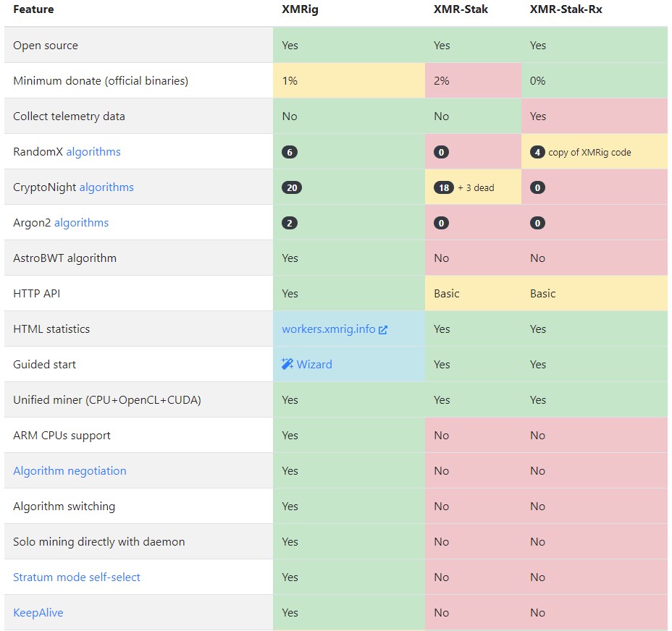Viewport: 672px width, 631px height.
Task: Select the AstroBWT algorithm label
Action: 64,258
